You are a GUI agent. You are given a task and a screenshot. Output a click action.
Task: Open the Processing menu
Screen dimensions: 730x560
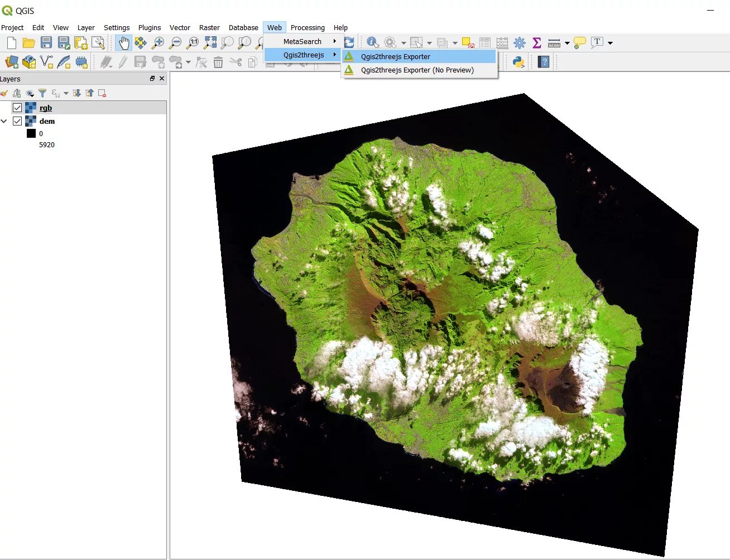[x=308, y=27]
